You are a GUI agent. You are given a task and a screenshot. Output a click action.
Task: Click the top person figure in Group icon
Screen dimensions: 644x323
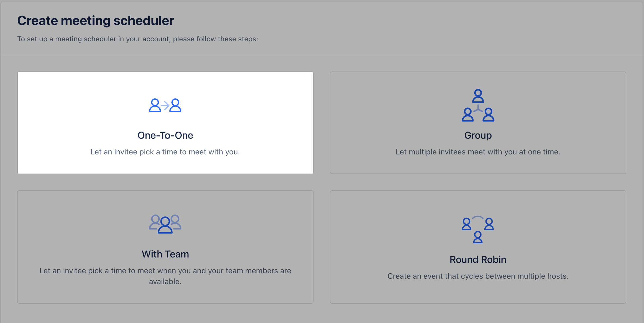478,96
